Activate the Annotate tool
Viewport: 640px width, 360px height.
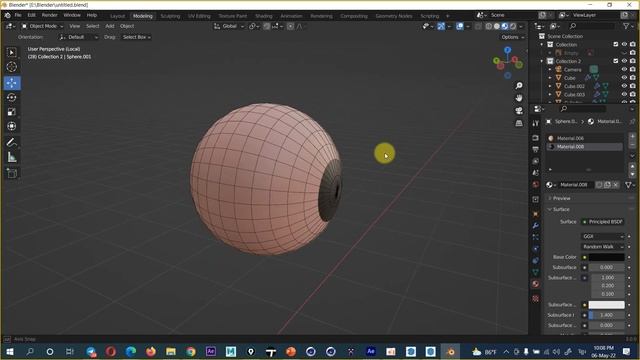click(11, 142)
